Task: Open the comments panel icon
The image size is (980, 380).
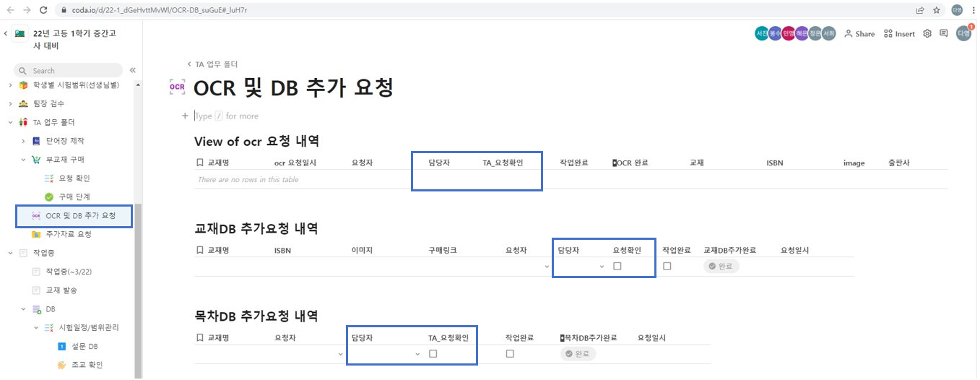Action: coord(943,33)
